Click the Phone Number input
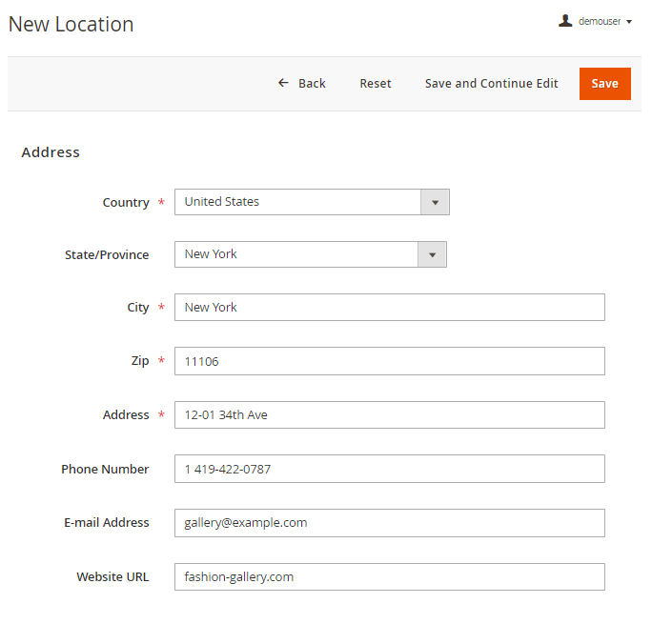 (x=389, y=469)
